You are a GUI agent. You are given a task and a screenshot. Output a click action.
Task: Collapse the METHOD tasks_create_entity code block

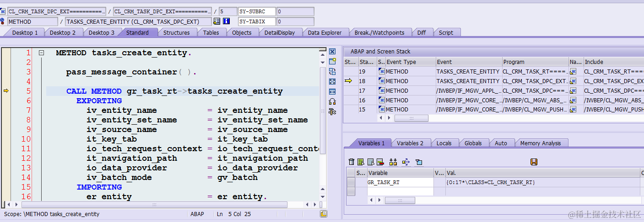coord(41,53)
